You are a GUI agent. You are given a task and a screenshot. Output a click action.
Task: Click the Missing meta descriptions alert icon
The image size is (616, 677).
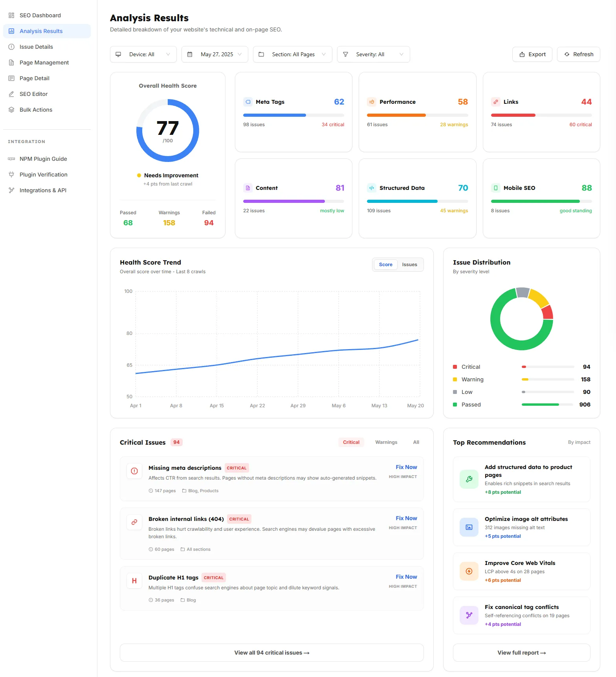134,471
